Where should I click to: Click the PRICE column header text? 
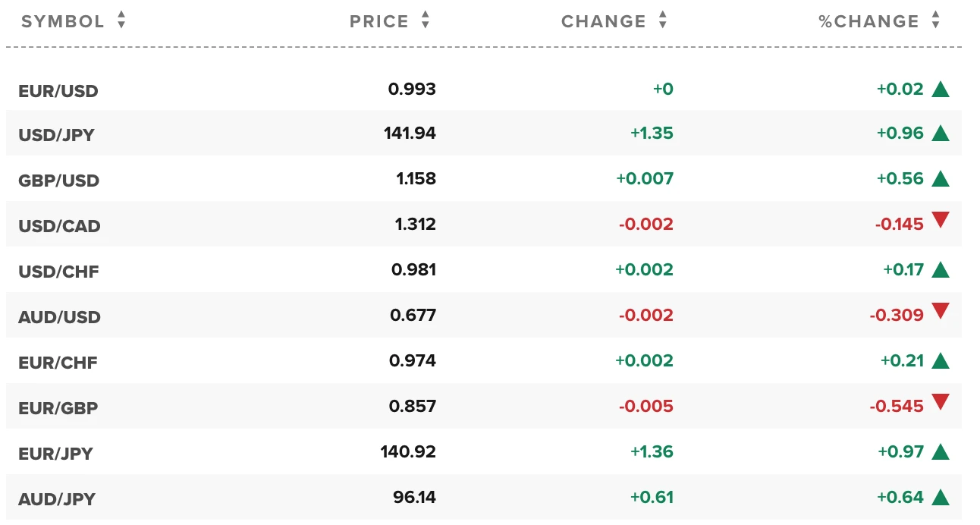click(x=379, y=21)
